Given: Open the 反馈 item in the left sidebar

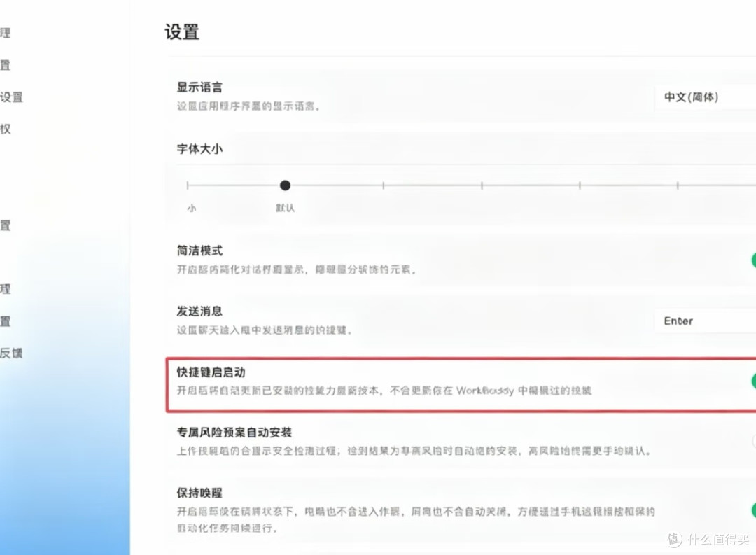Looking at the screenshot, I should click(x=11, y=353).
